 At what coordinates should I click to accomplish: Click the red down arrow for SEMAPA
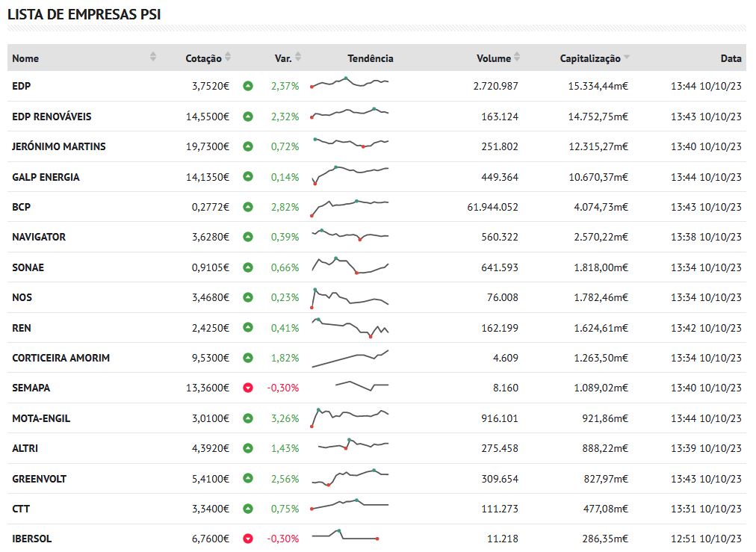248,388
